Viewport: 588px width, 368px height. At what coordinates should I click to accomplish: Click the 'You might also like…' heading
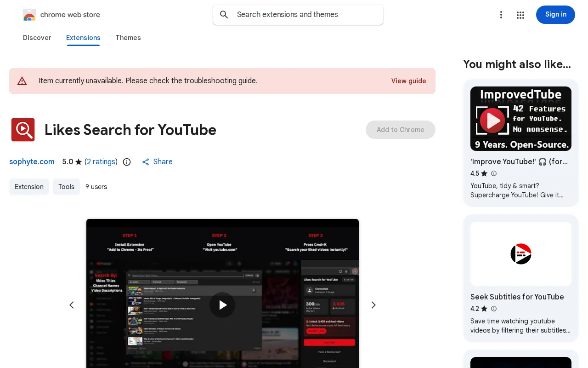click(517, 64)
